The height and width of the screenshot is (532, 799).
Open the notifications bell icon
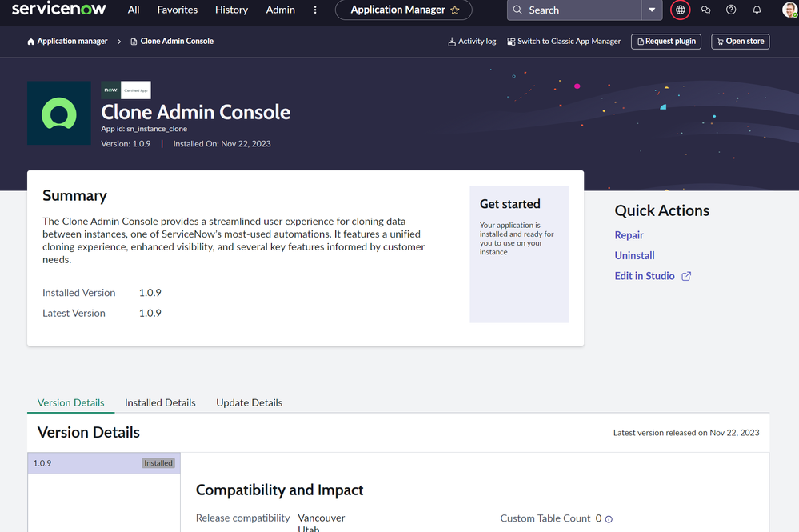click(x=755, y=10)
